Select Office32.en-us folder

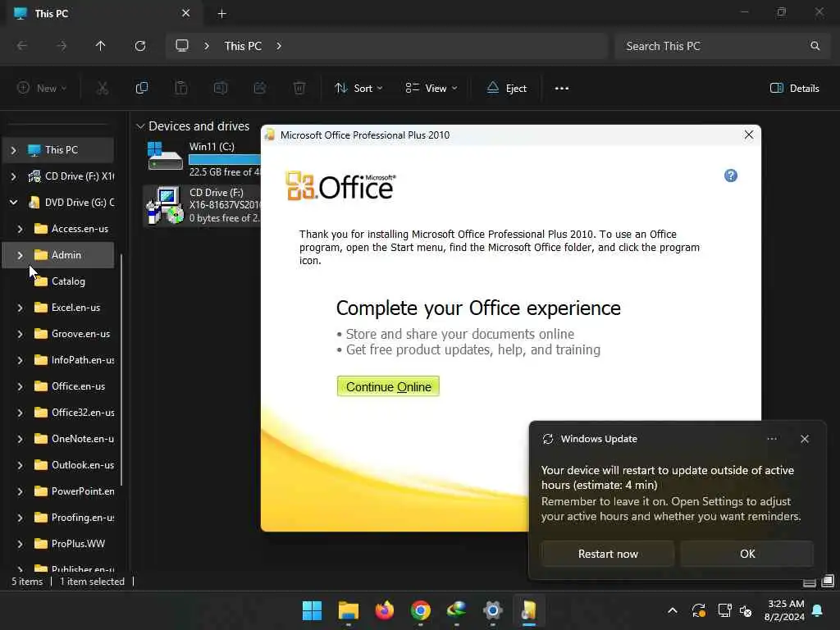point(74,413)
